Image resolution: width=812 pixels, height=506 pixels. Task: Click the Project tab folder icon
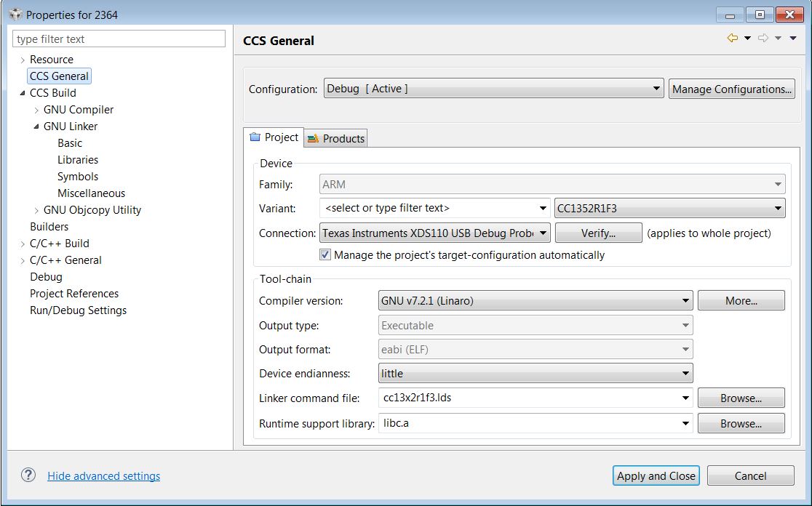[255, 137]
